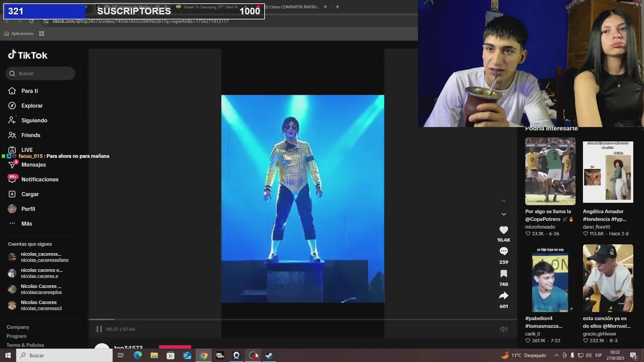Image resolution: width=644 pixels, height=362 pixels.
Task: Open microfoneado creator profile
Action: (540, 227)
